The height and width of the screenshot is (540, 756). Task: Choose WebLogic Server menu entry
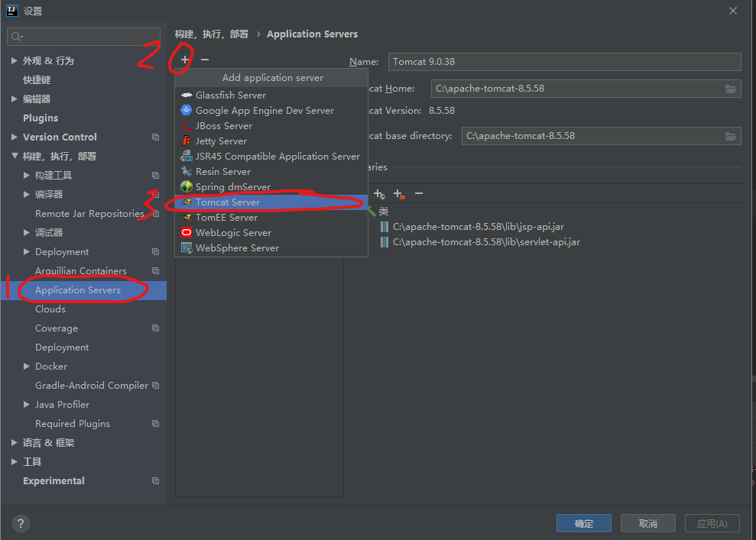tap(271, 233)
